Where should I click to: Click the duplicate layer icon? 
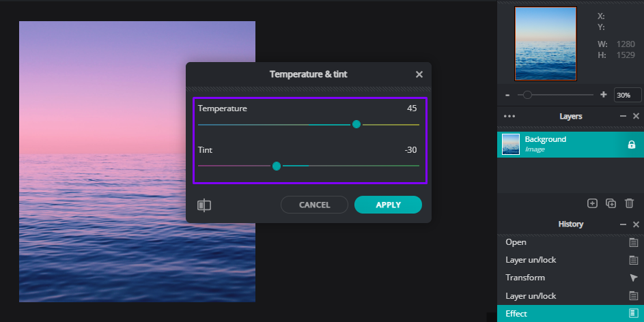(611, 203)
